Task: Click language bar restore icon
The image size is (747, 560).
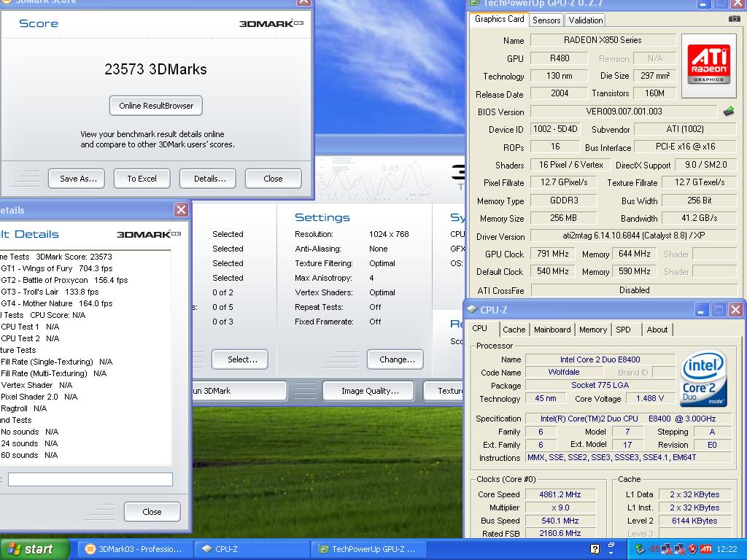Action: click(612, 545)
